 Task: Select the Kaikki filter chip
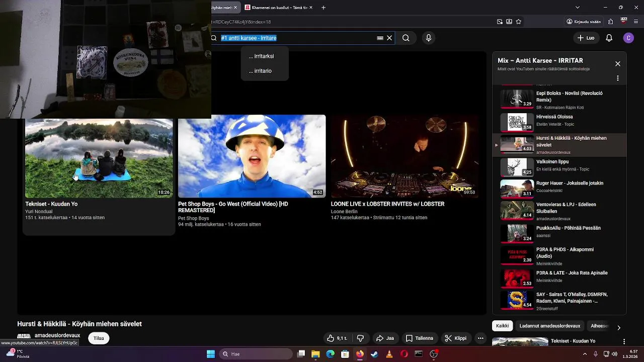(x=502, y=326)
